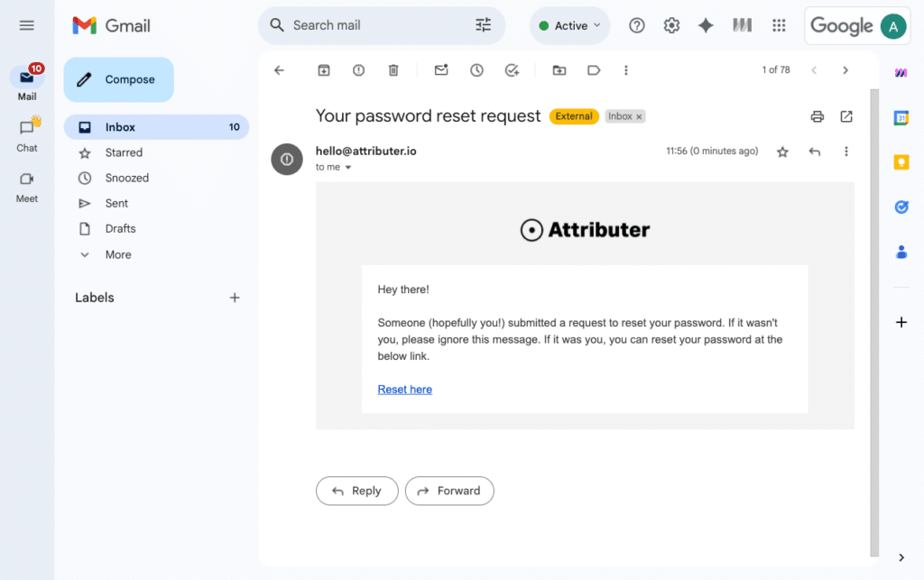
Task: Report this email as spam
Action: pyautogui.click(x=358, y=70)
